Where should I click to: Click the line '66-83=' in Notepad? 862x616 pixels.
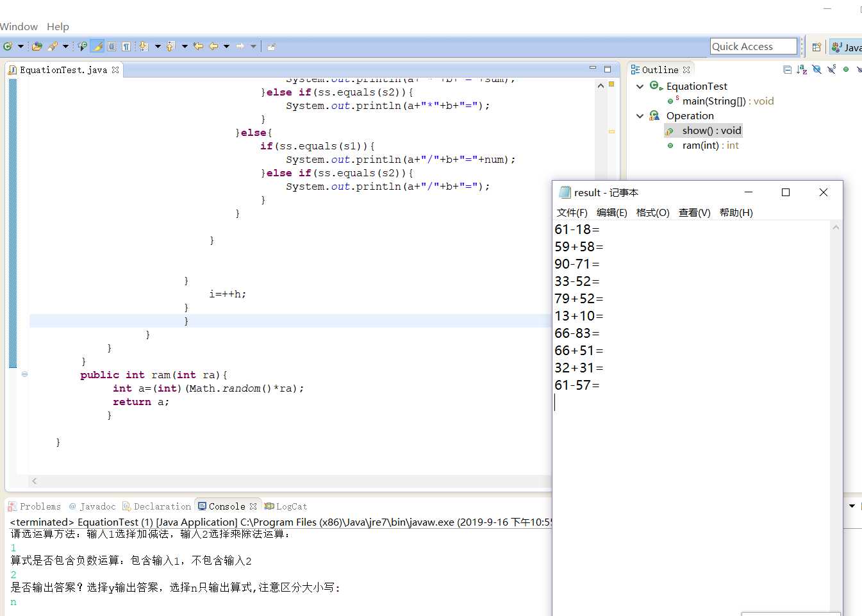pyautogui.click(x=577, y=333)
